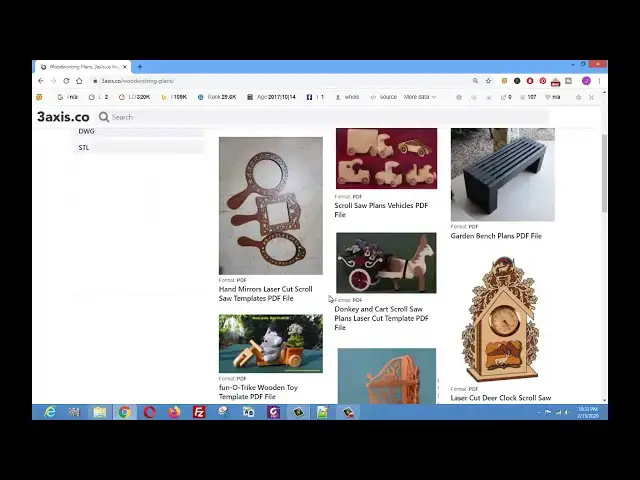
Task: Click the Age 2017|10|14 stat
Action: (271, 97)
